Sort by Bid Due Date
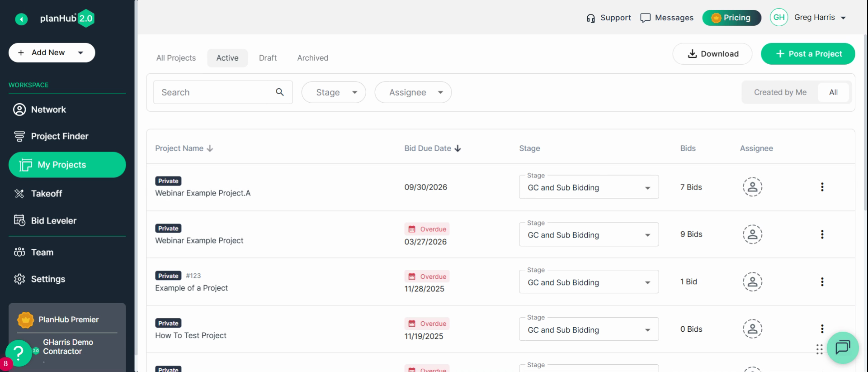The height and width of the screenshot is (372, 868). coord(432,148)
